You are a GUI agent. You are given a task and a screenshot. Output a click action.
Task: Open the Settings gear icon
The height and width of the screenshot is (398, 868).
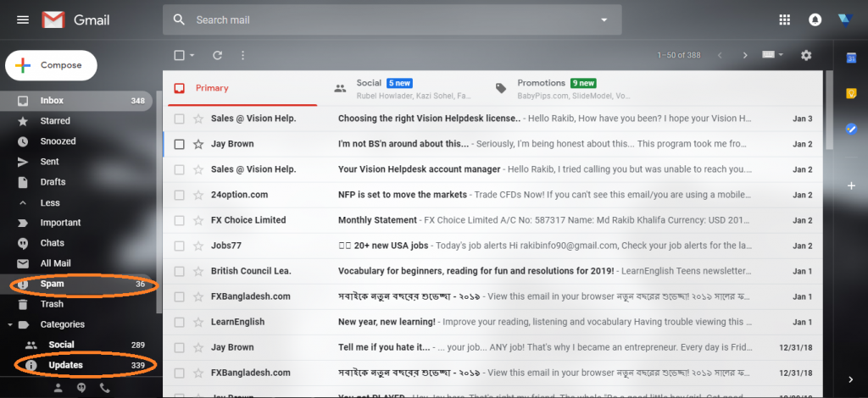point(806,55)
